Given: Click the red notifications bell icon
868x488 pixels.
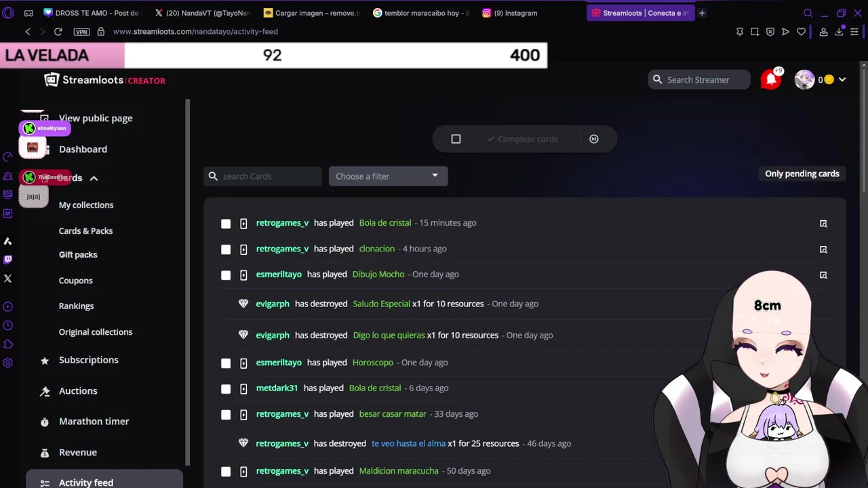Looking at the screenshot, I should (770, 79).
